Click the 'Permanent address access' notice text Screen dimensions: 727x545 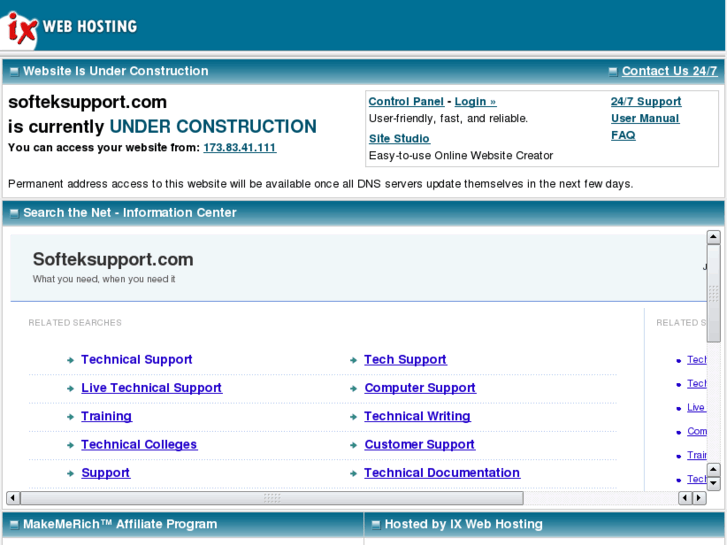(x=320, y=184)
